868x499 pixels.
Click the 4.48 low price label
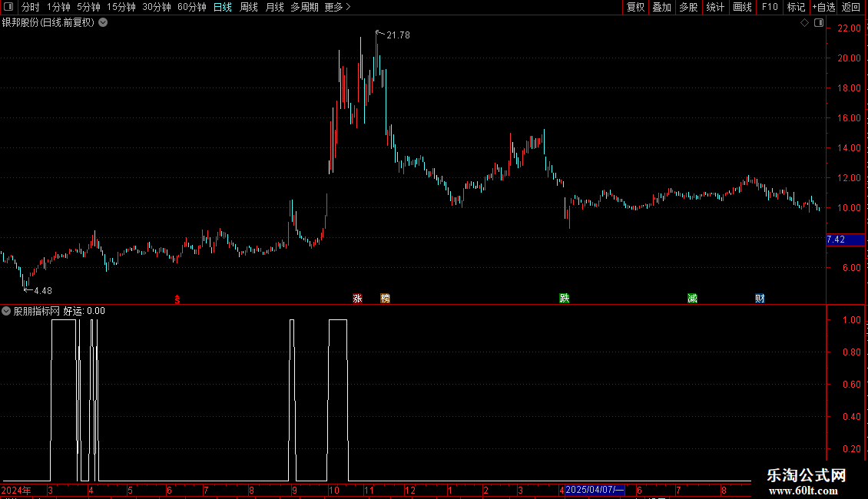coord(42,291)
